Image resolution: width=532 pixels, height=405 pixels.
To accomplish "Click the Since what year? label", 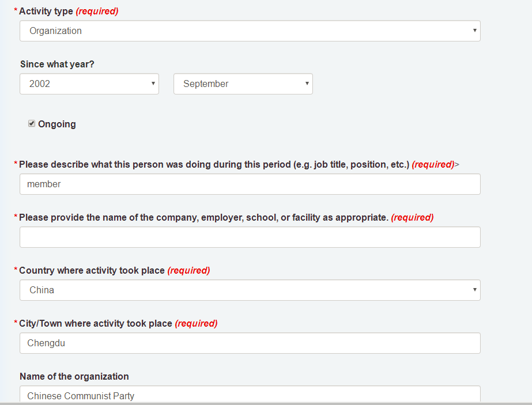I will point(57,64).
